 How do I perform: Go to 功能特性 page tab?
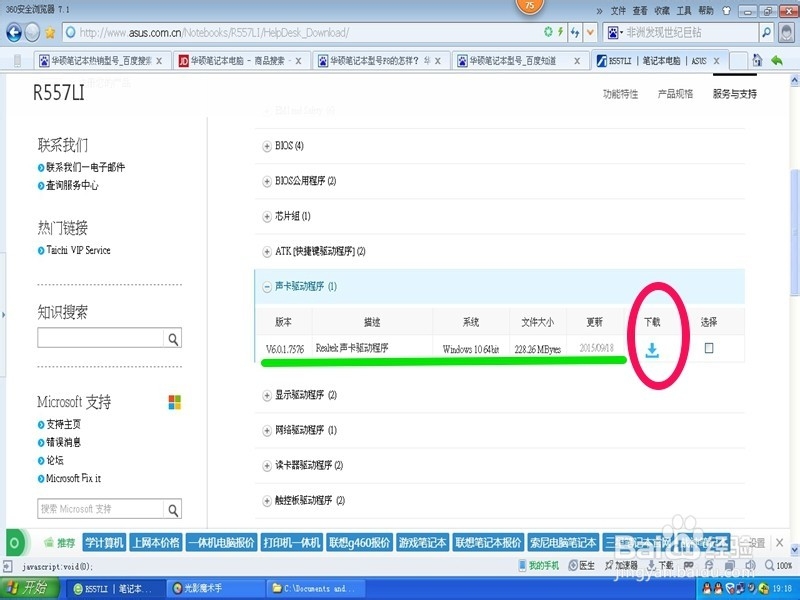620,94
